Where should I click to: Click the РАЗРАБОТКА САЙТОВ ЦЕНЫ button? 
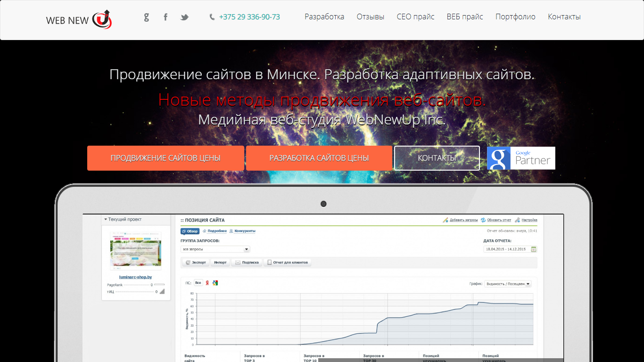[x=319, y=158]
